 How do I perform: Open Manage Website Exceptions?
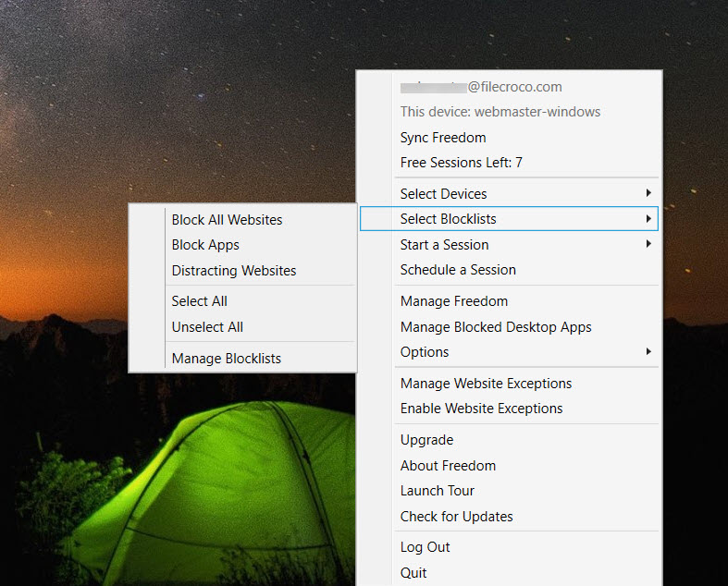pos(509,384)
